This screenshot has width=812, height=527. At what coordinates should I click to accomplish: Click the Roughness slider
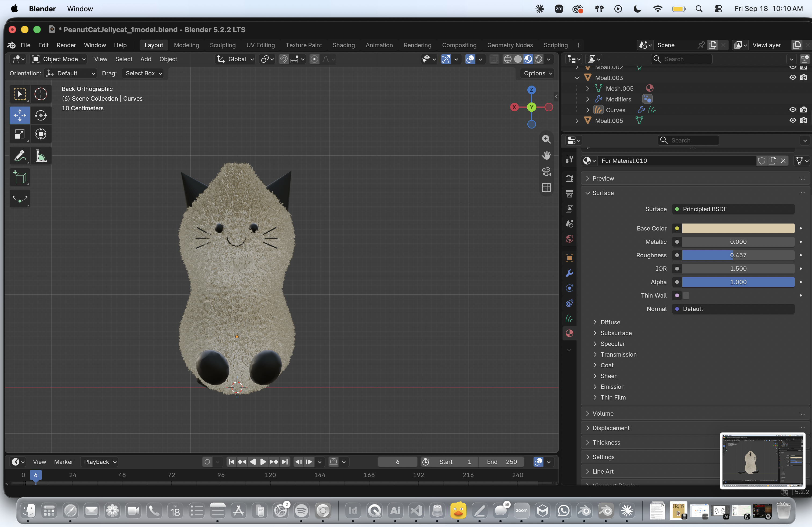pyautogui.click(x=738, y=255)
